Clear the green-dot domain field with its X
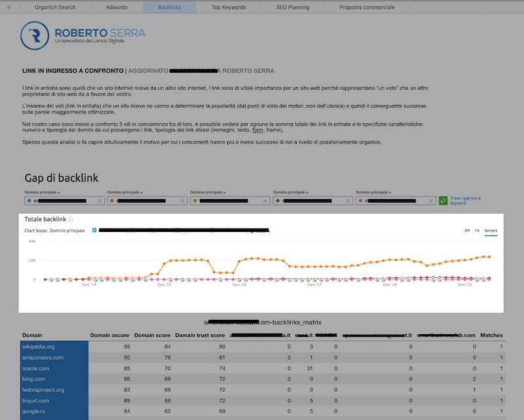This screenshot has height=420, width=524. coord(265,200)
